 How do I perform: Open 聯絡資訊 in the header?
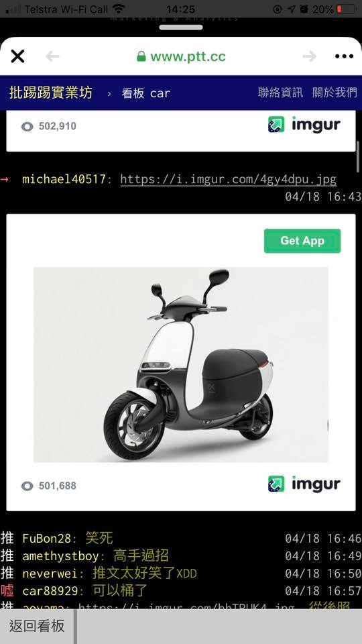[281, 93]
